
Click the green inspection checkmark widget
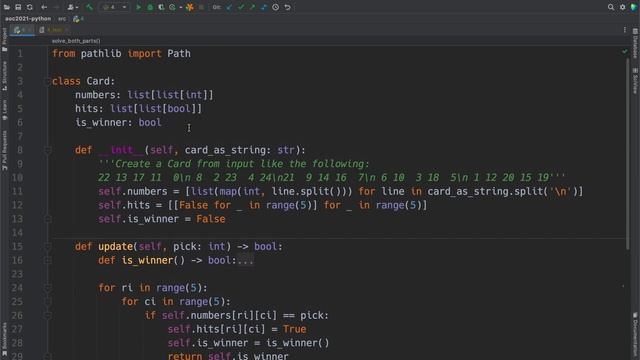point(624,51)
